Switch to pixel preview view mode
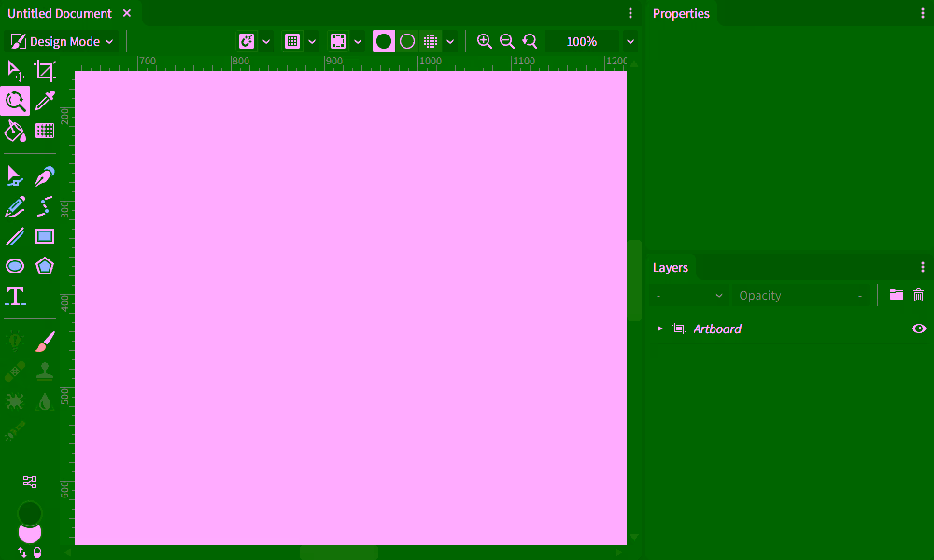934x560 pixels. [x=430, y=41]
